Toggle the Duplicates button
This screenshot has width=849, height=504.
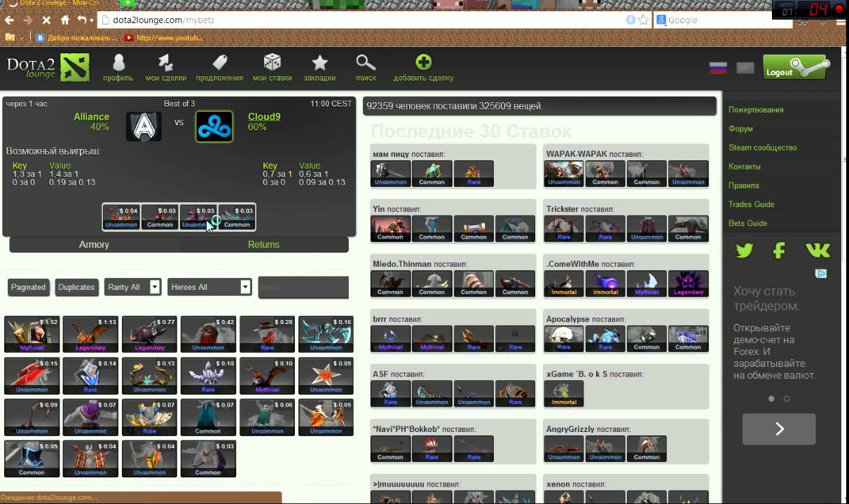tap(76, 287)
